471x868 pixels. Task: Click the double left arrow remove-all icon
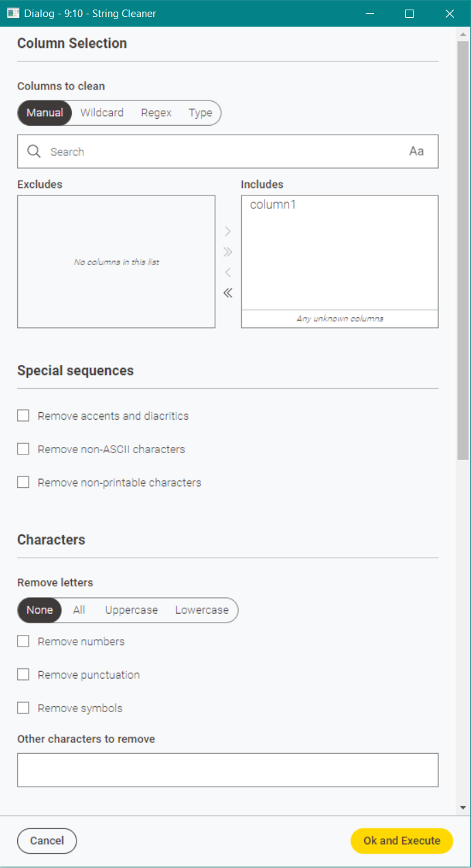228,293
